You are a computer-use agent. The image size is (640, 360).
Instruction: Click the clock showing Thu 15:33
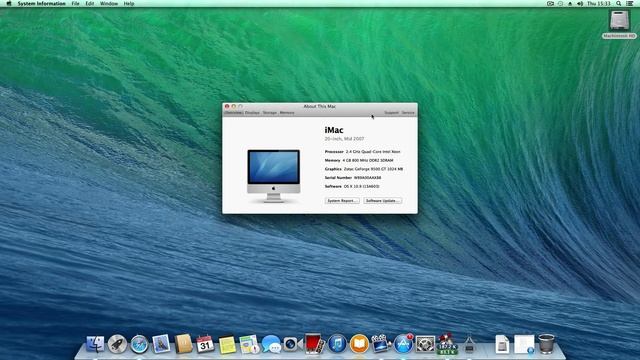click(599, 3)
